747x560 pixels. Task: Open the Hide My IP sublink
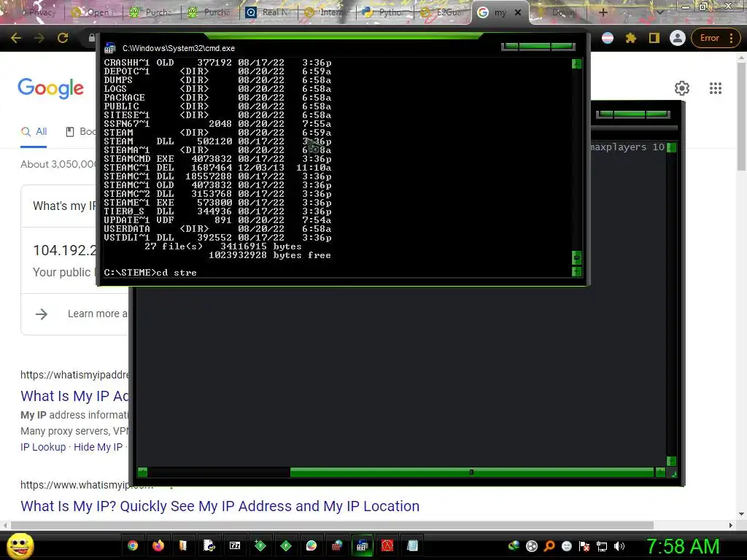(x=98, y=447)
